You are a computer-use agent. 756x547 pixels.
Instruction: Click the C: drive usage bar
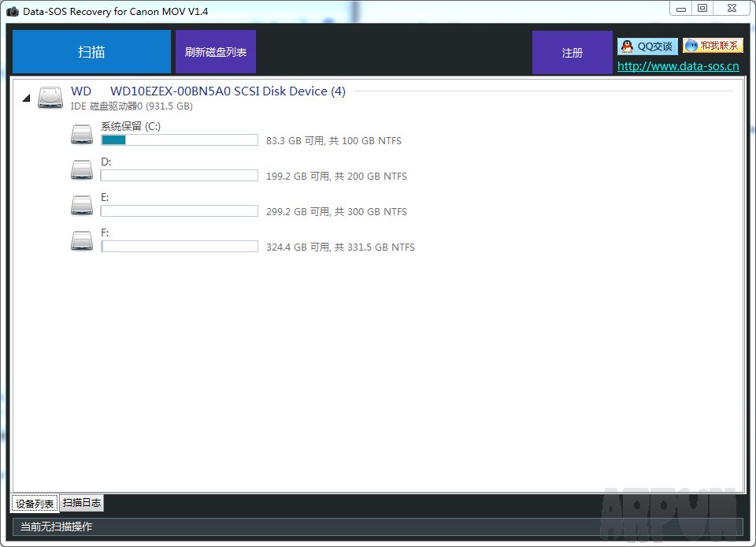[180, 140]
